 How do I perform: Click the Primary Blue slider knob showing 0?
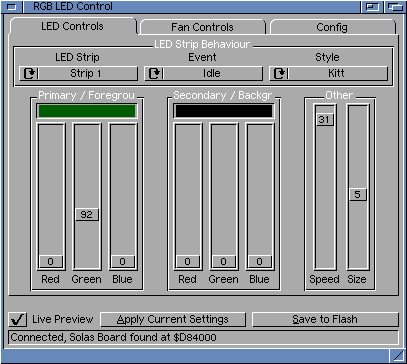(123, 262)
